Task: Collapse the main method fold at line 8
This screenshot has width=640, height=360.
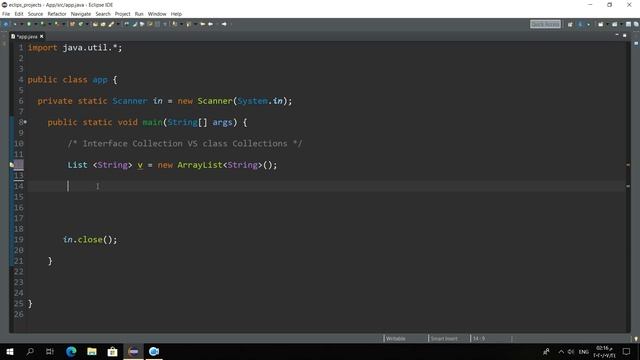Action: click(25, 122)
